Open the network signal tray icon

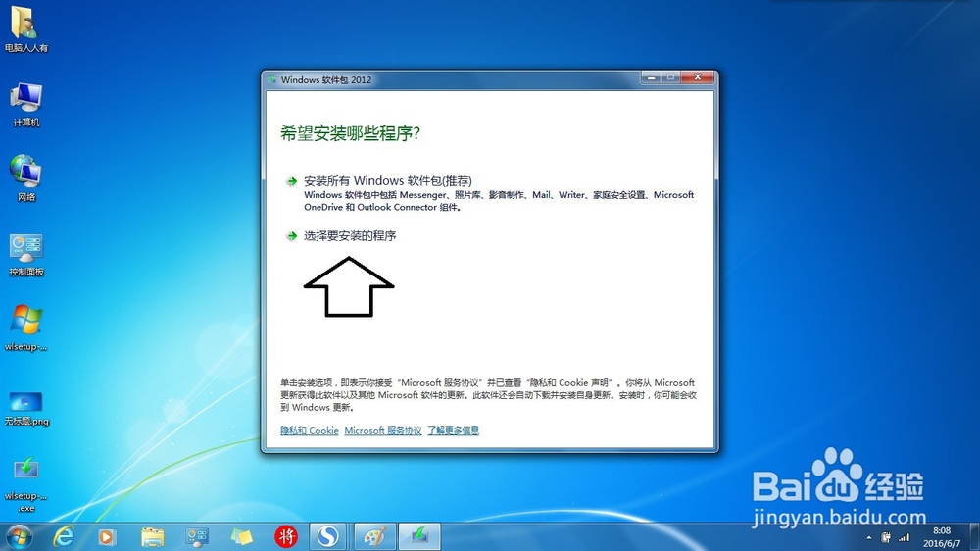coord(904,538)
